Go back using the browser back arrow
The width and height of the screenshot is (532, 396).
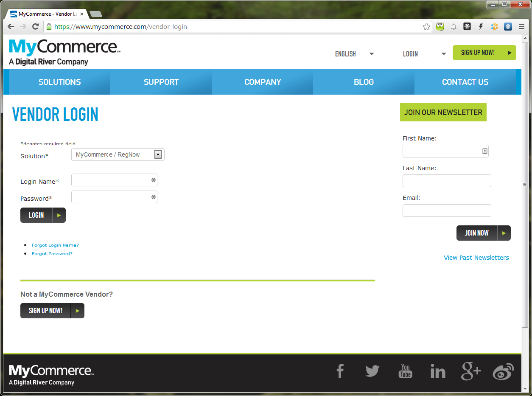pyautogui.click(x=11, y=26)
